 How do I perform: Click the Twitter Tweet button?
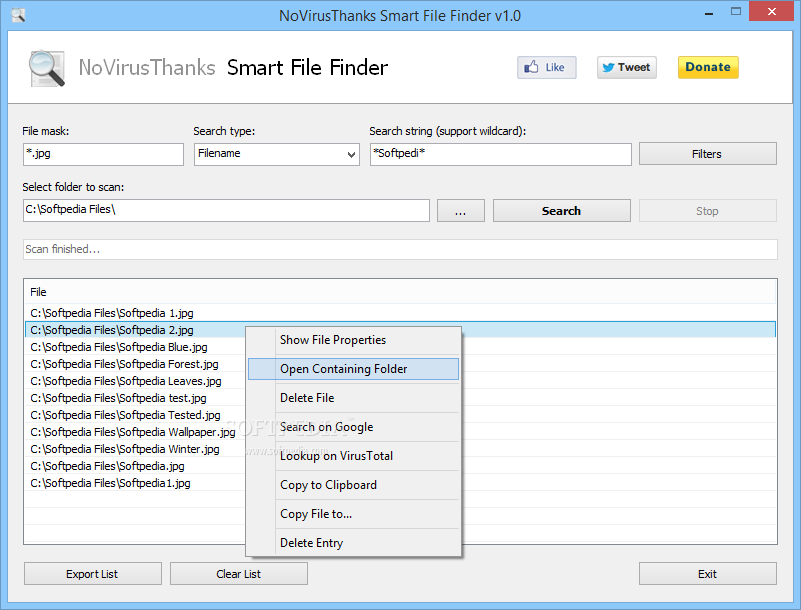tap(627, 67)
